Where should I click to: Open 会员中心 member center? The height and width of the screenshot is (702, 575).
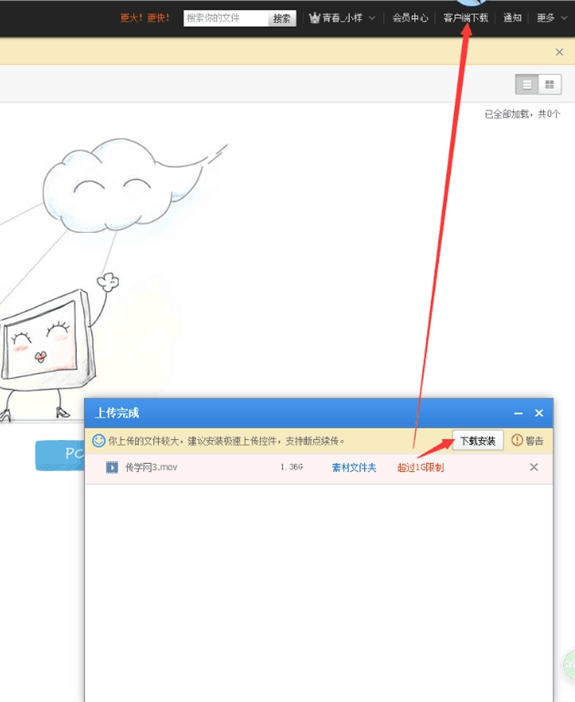(x=410, y=18)
